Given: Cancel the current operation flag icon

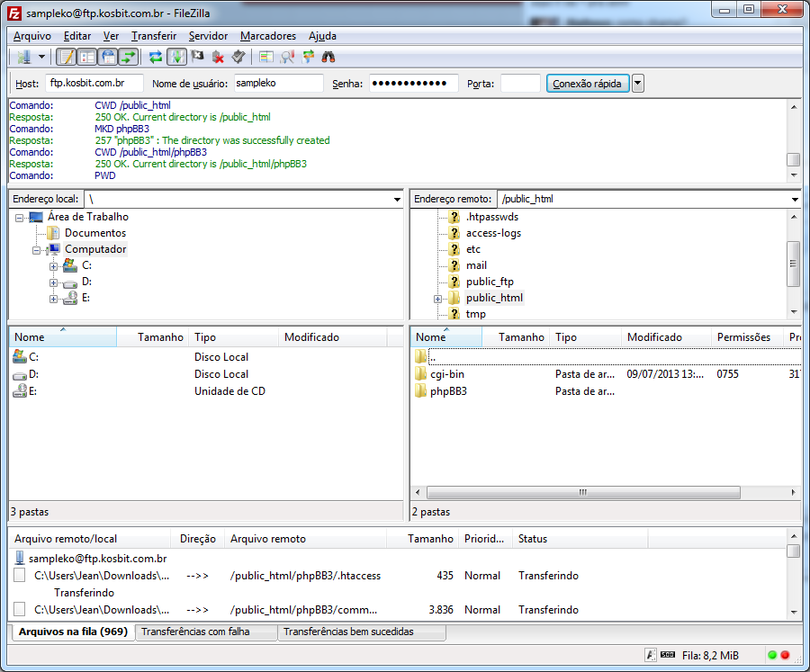Looking at the screenshot, I should 197,57.
